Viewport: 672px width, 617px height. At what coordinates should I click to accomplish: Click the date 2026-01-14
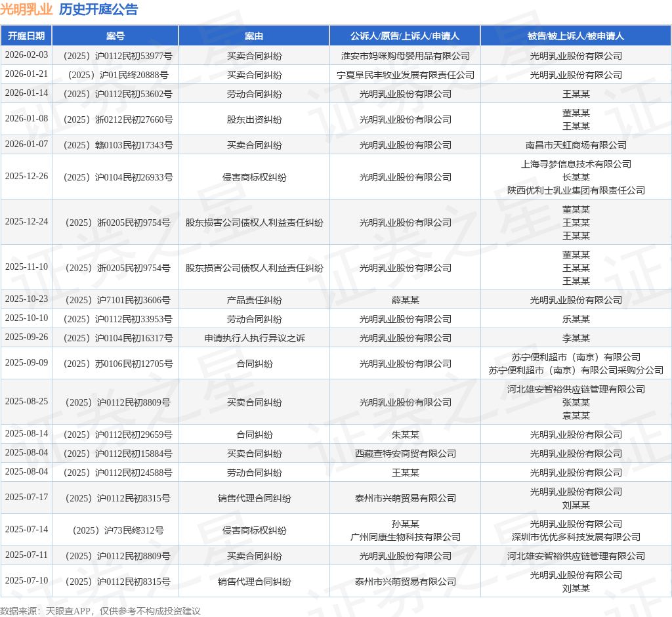pos(26,93)
